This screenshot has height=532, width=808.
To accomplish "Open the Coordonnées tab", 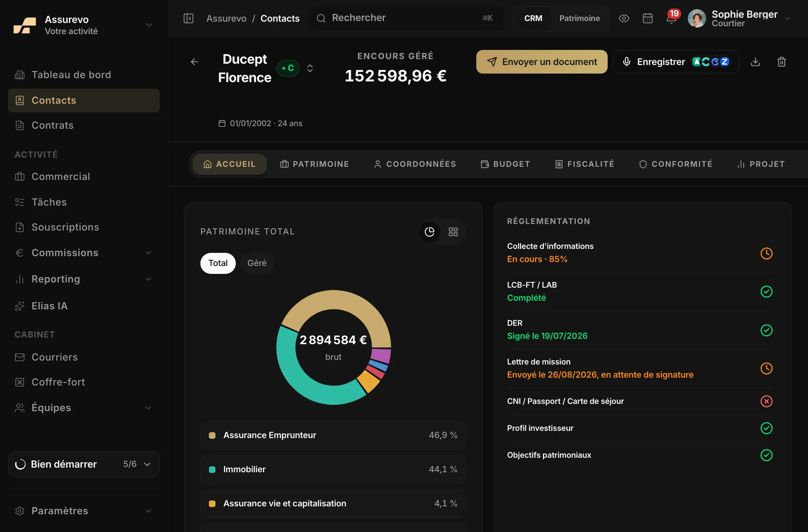I will 415,164.
